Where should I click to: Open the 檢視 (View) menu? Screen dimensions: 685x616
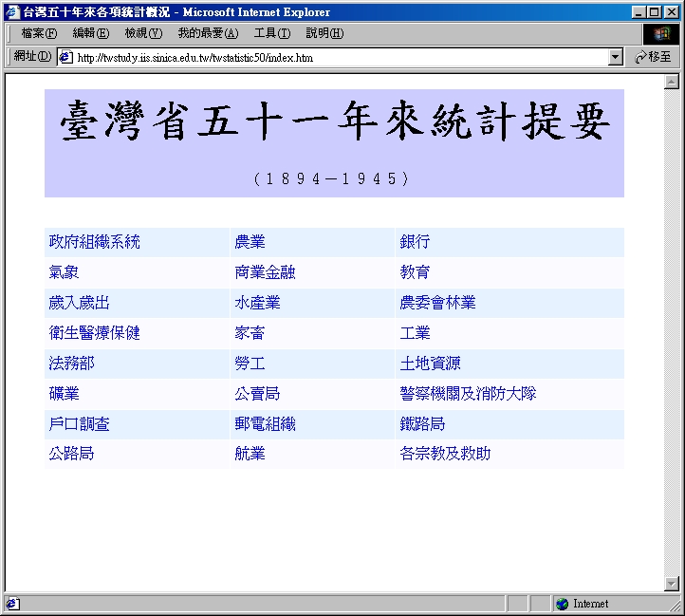pos(143,33)
